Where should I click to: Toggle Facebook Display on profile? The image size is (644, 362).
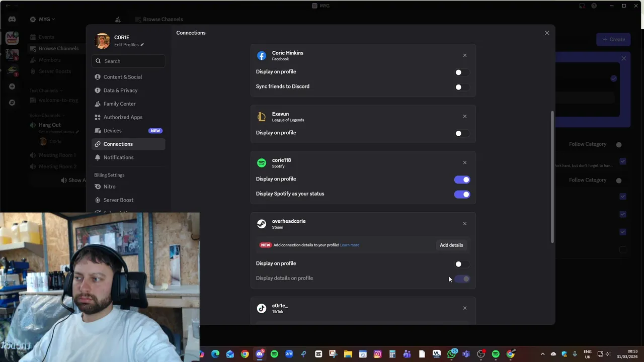462,72
